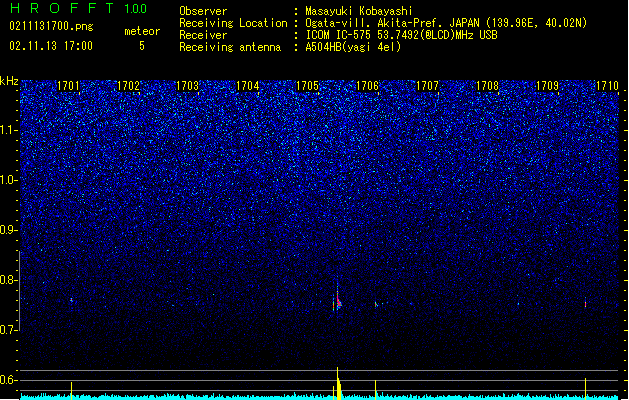Click the 1701 time marker

pos(68,86)
